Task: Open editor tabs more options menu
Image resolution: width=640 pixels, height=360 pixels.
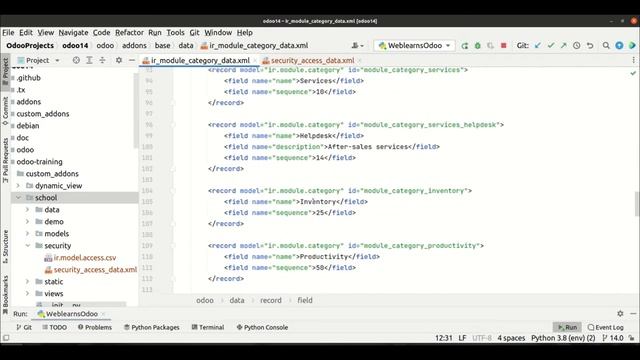Action: 633,60
